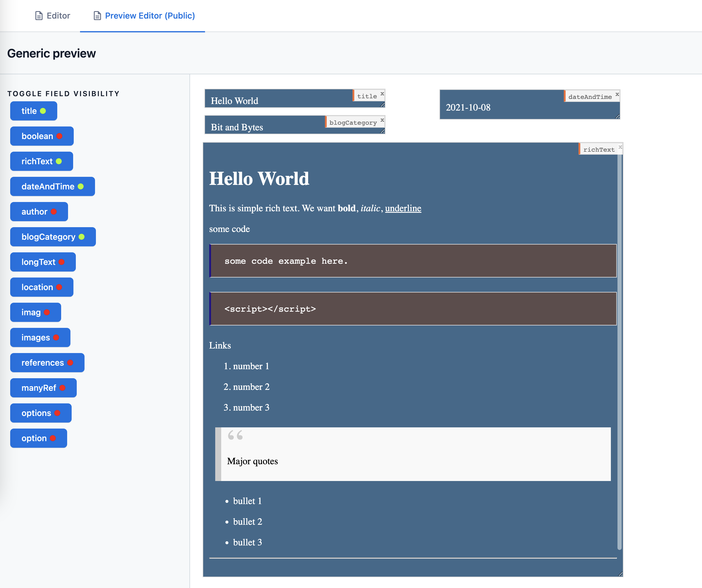Show the location field
Image resolution: width=702 pixels, height=588 pixels.
point(41,287)
